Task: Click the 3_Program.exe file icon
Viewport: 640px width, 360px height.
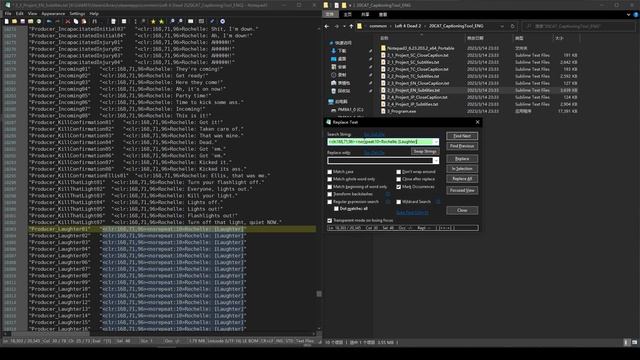Action: coord(383,111)
